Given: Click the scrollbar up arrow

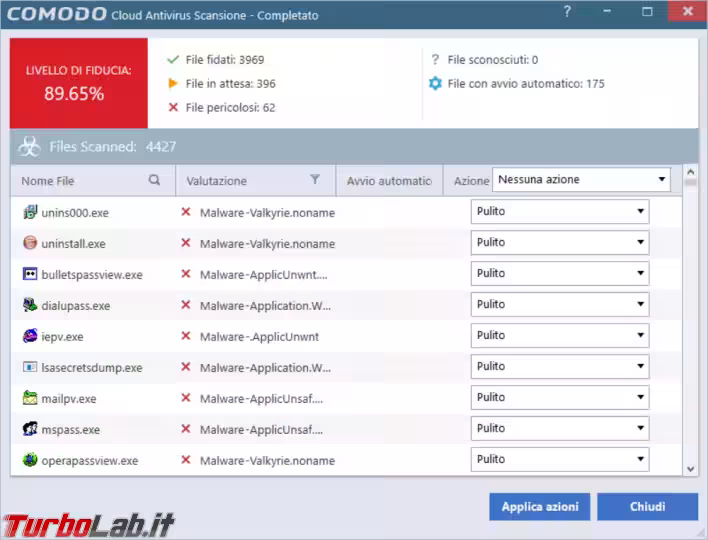Looking at the screenshot, I should [x=690, y=172].
